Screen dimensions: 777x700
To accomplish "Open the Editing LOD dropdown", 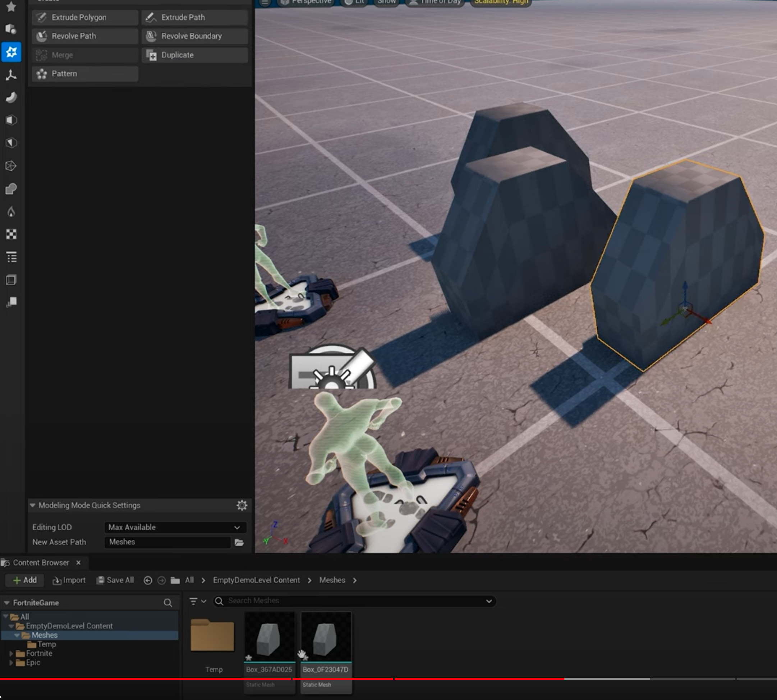I will [x=175, y=527].
